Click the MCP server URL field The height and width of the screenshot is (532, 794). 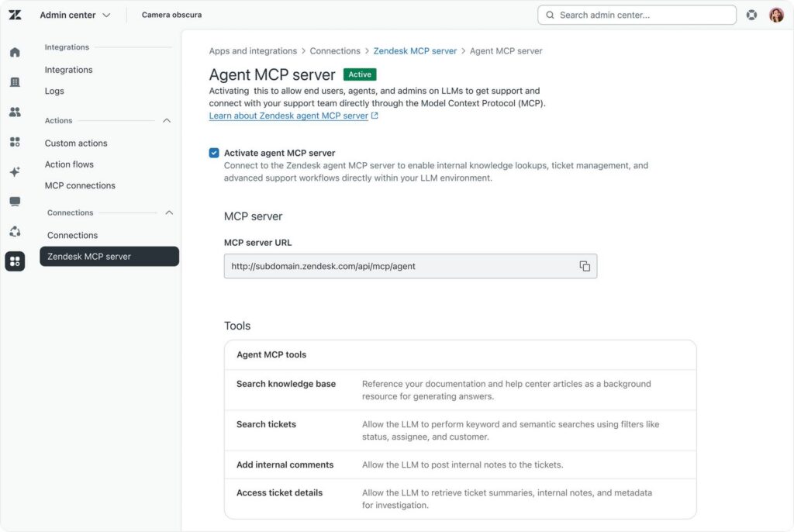pyautogui.click(x=410, y=266)
